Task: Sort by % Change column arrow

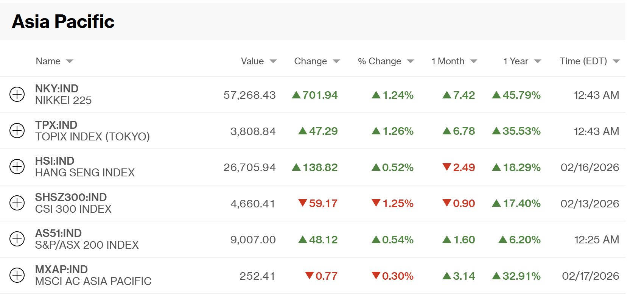Action: [411, 61]
